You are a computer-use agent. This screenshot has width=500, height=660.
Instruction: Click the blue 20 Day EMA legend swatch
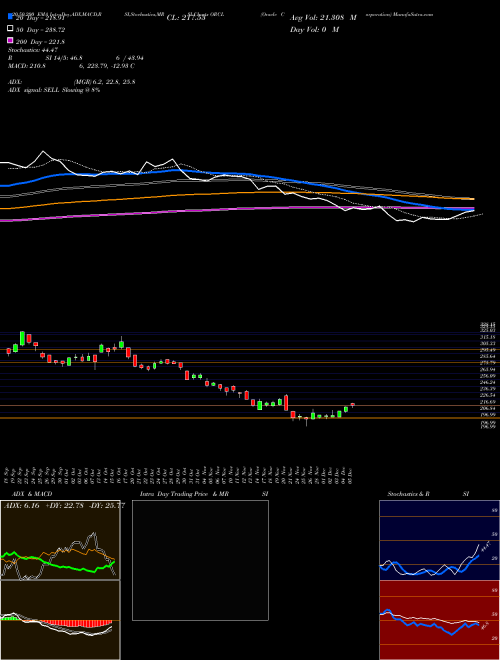[10, 17]
